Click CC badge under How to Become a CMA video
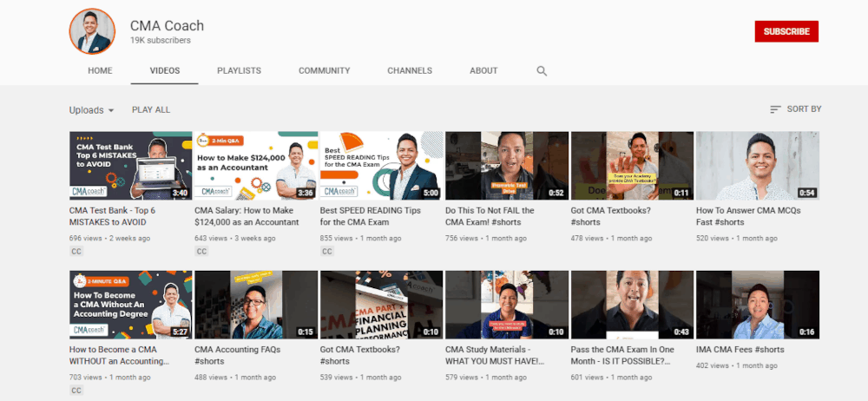Screen dimensions: 868x401 pos(76,391)
